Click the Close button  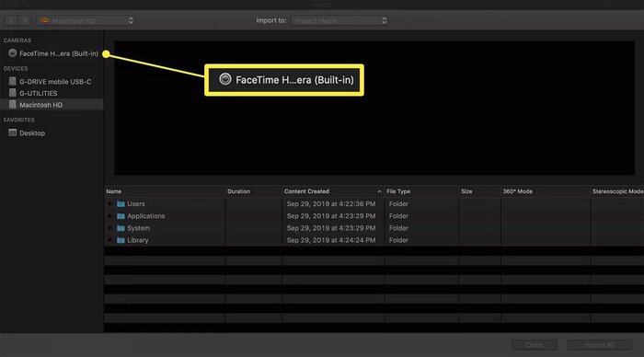pyautogui.click(x=535, y=345)
